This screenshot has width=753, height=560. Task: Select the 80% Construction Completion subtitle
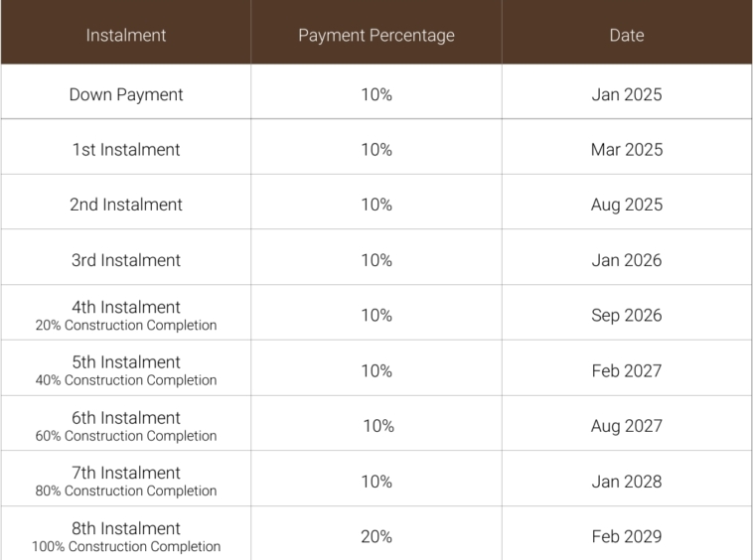pos(125,491)
